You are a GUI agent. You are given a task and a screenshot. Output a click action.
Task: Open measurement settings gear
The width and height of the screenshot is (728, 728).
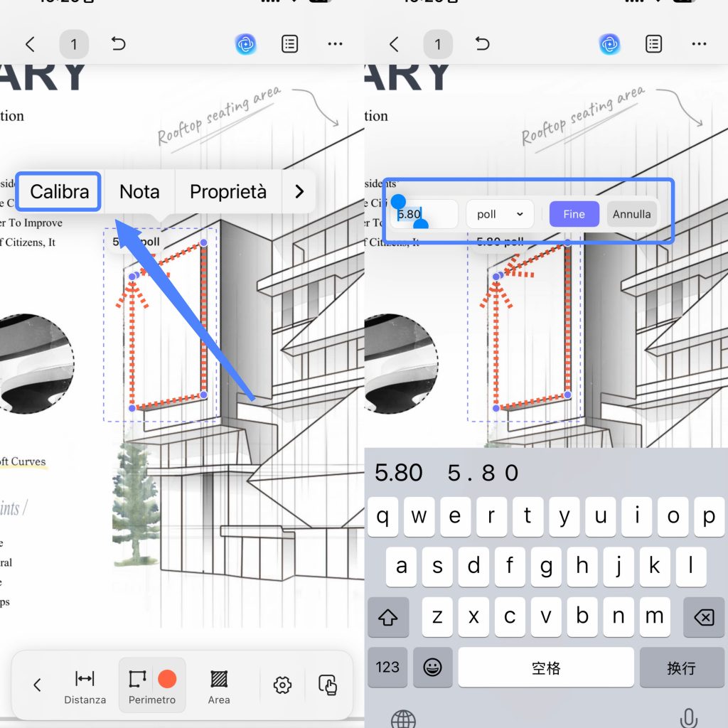[282, 685]
